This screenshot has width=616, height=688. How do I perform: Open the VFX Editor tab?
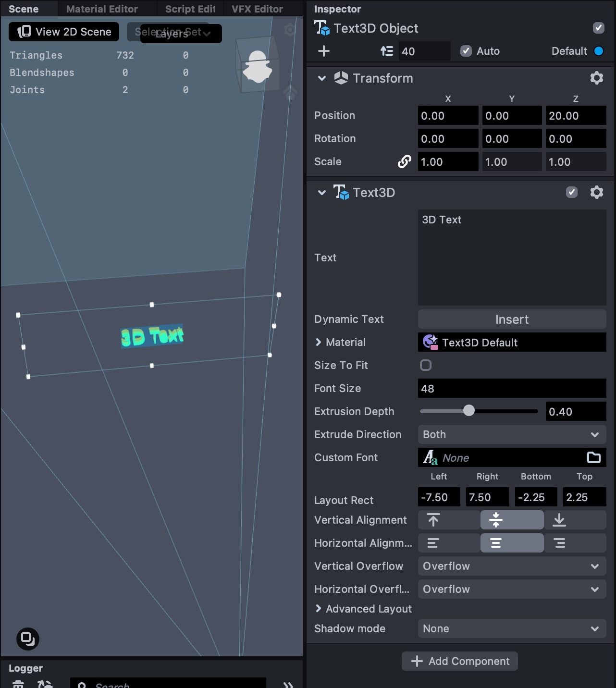tap(257, 9)
